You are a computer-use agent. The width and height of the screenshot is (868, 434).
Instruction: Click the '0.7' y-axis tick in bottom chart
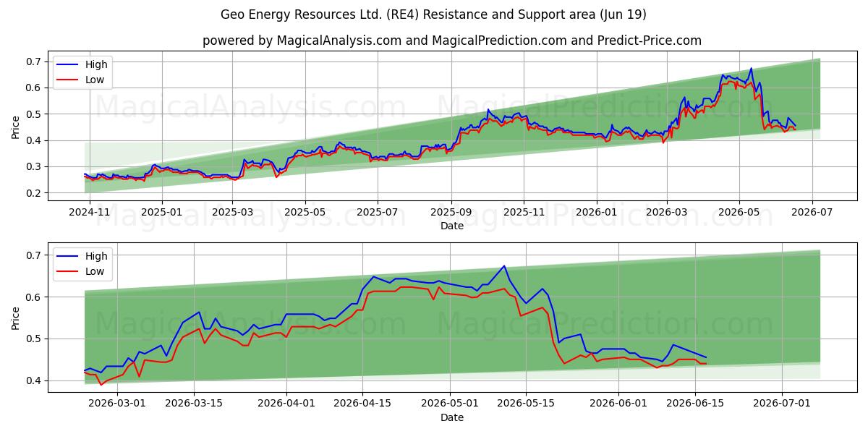tap(34, 255)
